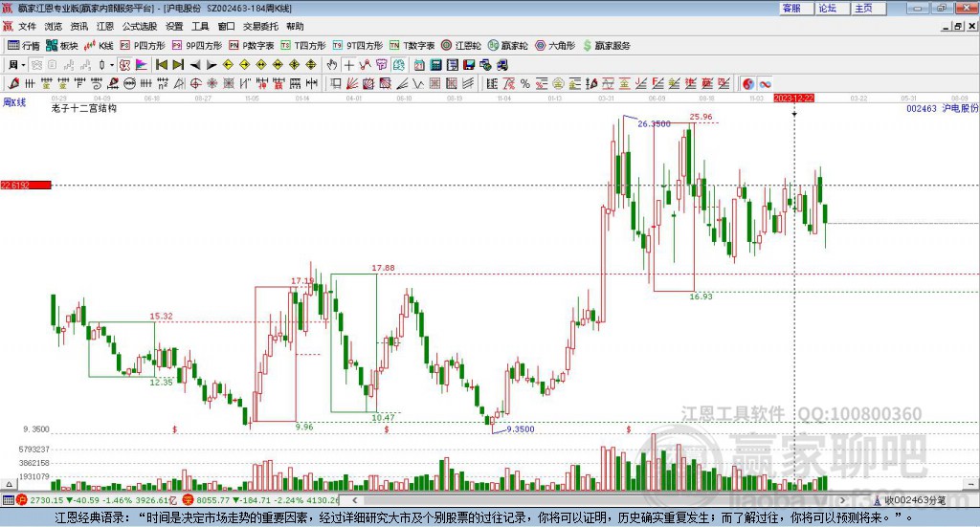Click the 9.3500 low price label
This screenshot has width=980, height=527.
[x=520, y=429]
